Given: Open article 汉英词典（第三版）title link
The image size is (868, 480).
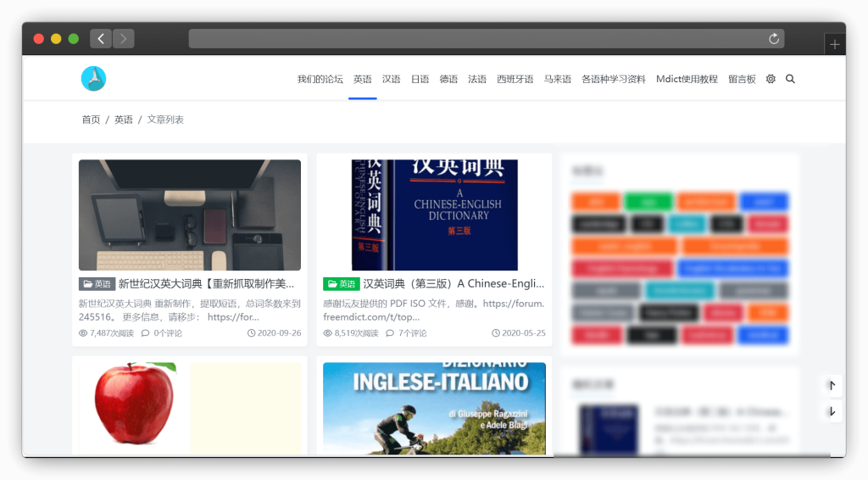Looking at the screenshot, I should click(x=454, y=284).
